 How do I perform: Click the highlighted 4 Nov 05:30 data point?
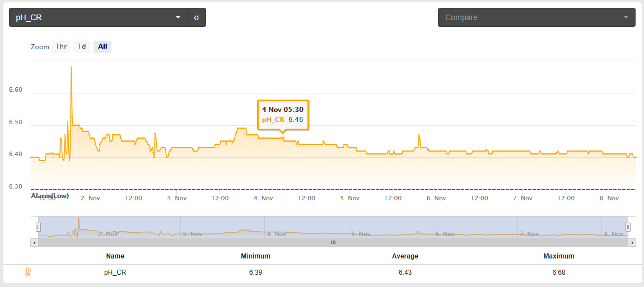[x=283, y=138]
